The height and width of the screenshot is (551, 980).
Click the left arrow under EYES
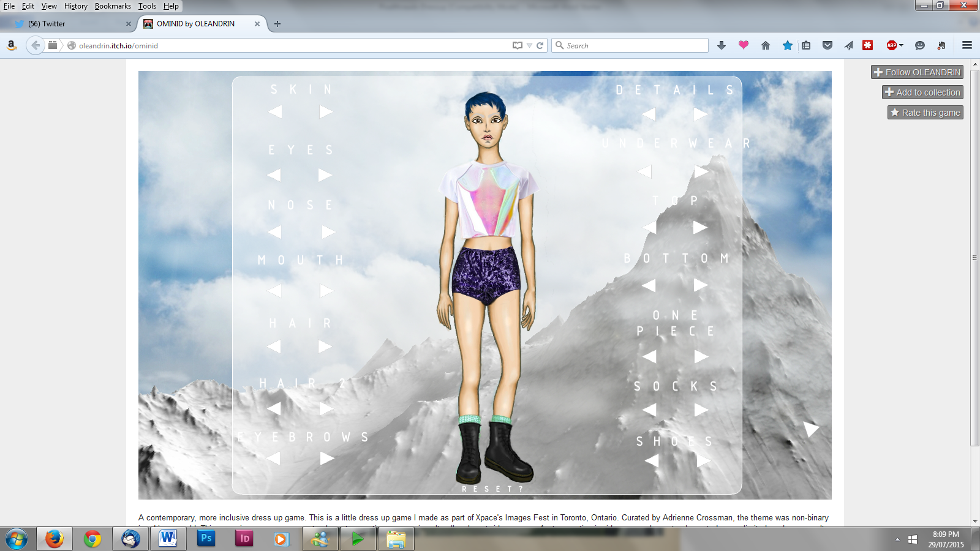[x=274, y=175]
